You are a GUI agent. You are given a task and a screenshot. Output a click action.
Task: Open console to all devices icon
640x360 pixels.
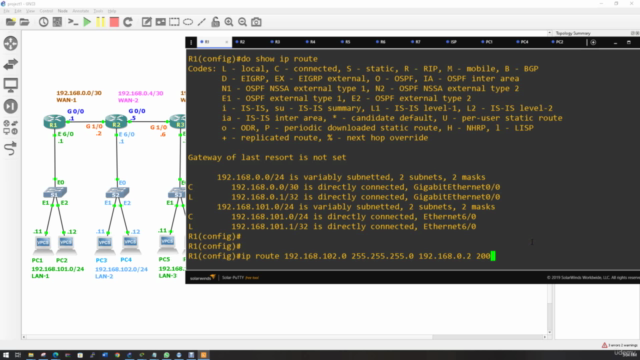pyautogui.click(x=73, y=22)
